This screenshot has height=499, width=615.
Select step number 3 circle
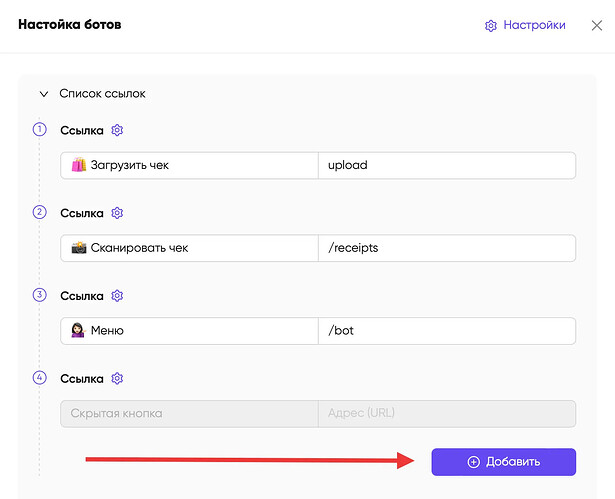[x=39, y=295]
